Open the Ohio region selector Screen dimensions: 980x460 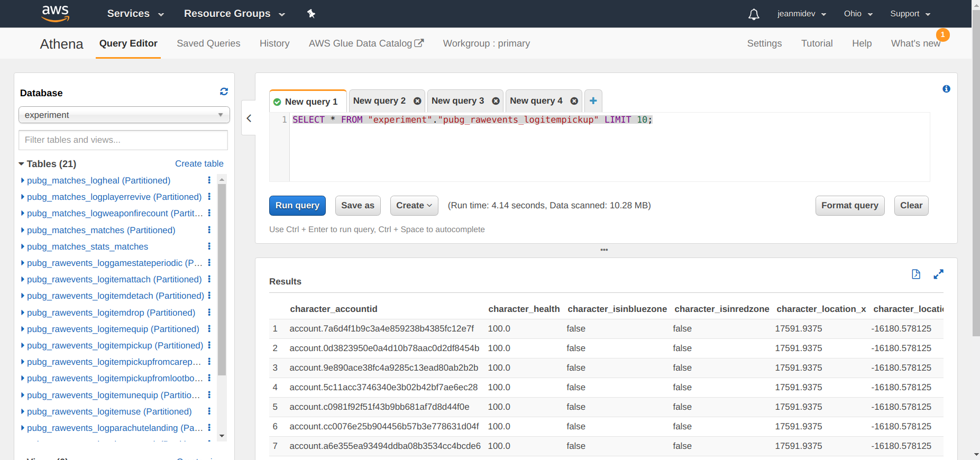point(858,14)
